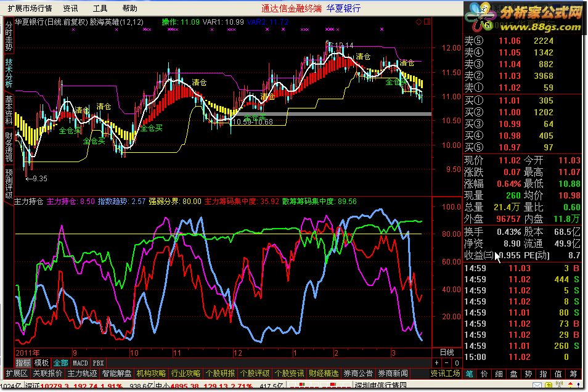The width and height of the screenshot is (588, 392).
Task: Click 深圳电信行情四 server label in status bar
Action: [381, 386]
